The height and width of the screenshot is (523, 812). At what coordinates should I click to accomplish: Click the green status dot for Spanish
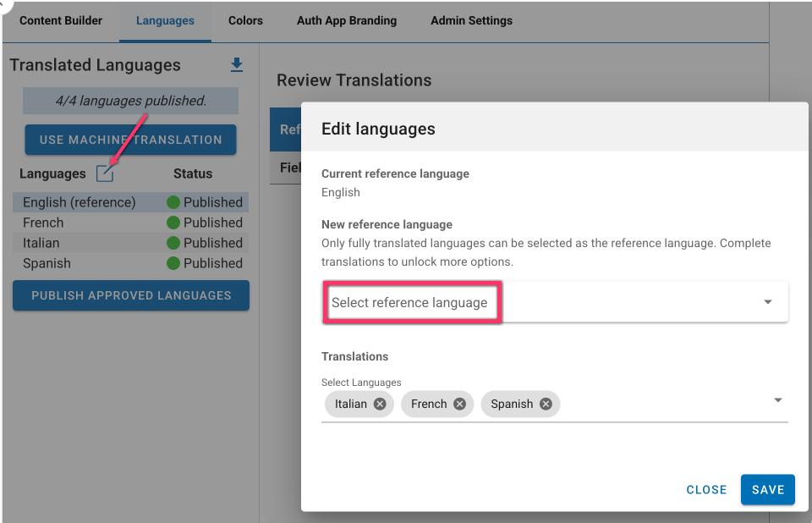[x=173, y=263]
